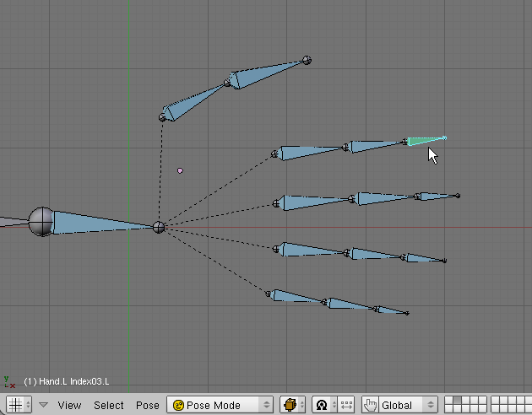Toggle move object centers only button

pos(346,405)
